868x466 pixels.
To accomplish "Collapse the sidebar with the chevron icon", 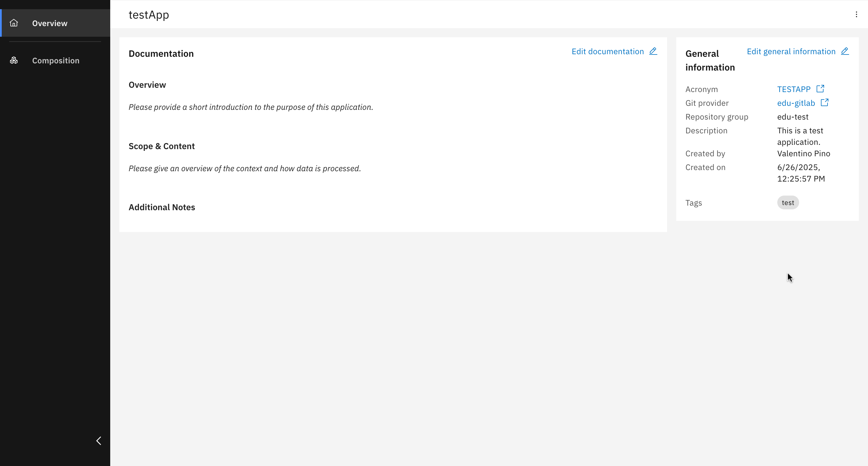I will [99, 440].
